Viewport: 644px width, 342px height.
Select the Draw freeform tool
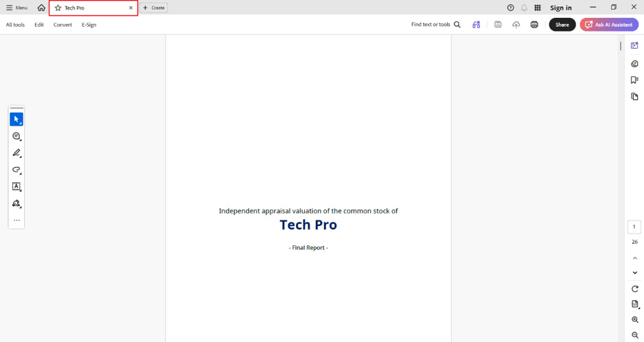16,170
